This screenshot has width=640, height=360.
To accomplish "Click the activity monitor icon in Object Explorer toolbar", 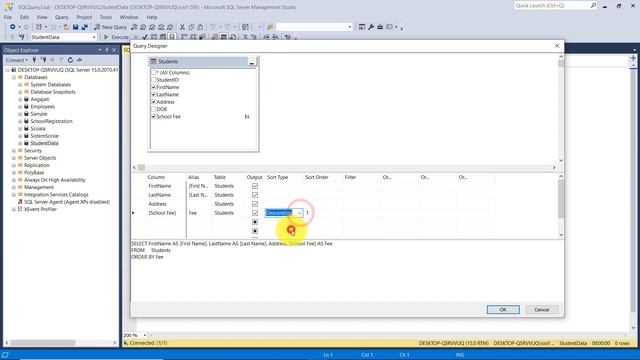I will (x=79, y=60).
